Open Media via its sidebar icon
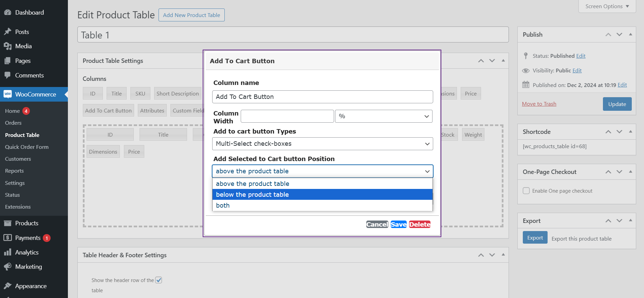 tap(7, 46)
